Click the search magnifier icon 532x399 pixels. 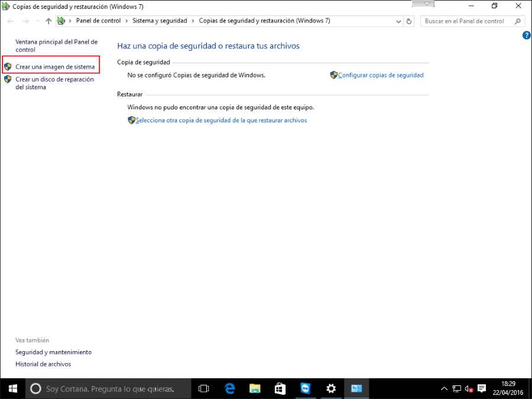coord(517,21)
